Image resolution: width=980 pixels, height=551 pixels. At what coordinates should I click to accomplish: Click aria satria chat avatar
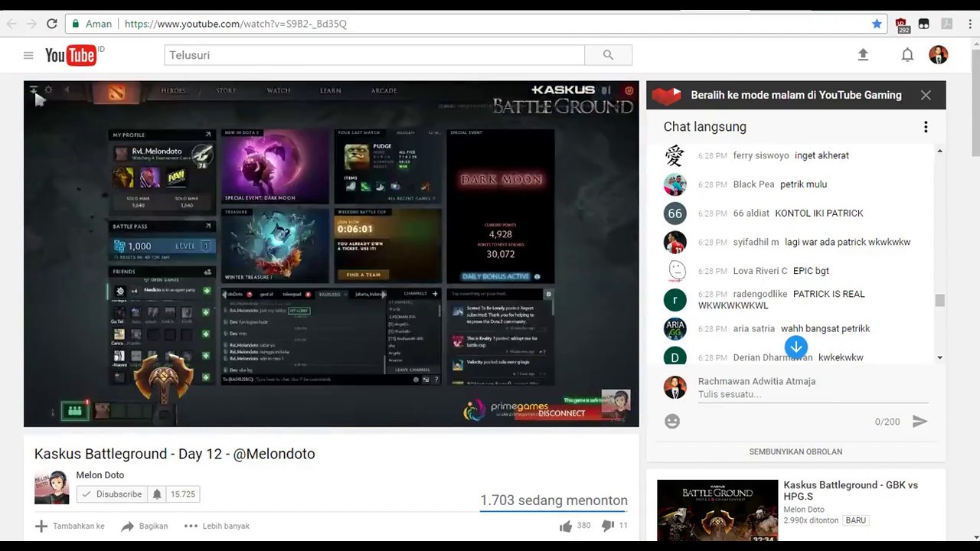point(675,329)
